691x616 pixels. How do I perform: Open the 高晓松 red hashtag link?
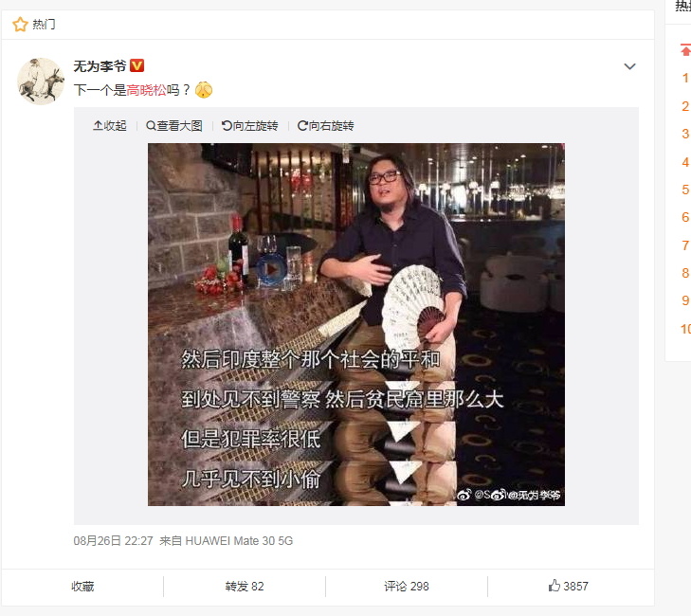coord(146,90)
